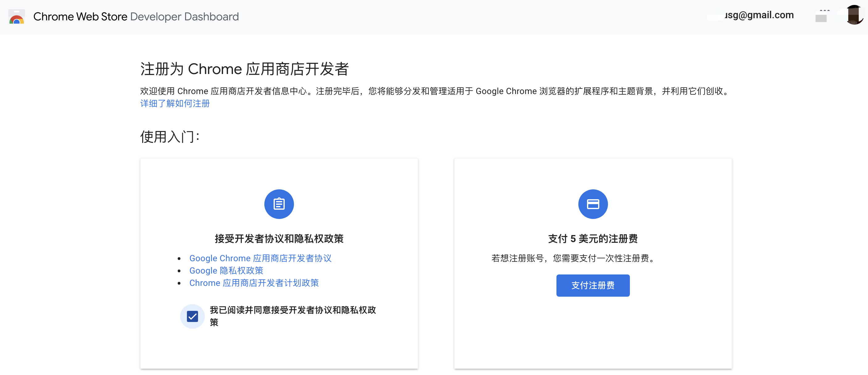Open the 详细了解如何注册 link
This screenshot has height=375, width=868.
pos(175,103)
